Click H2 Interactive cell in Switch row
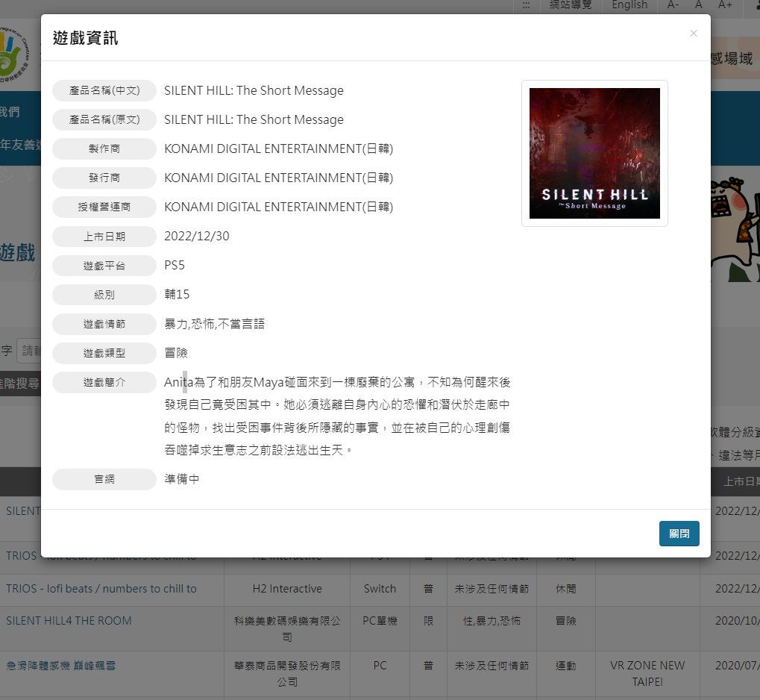Viewport: 760px width, 700px height. pos(287,588)
